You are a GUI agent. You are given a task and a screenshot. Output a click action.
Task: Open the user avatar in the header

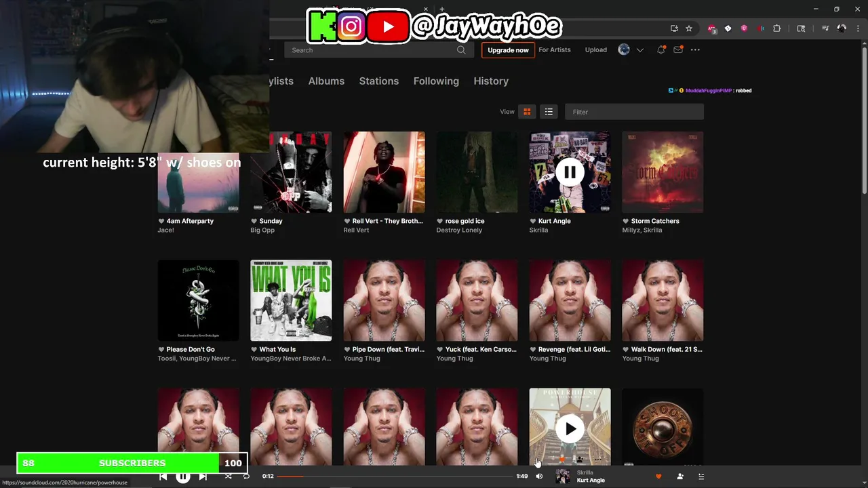624,49
